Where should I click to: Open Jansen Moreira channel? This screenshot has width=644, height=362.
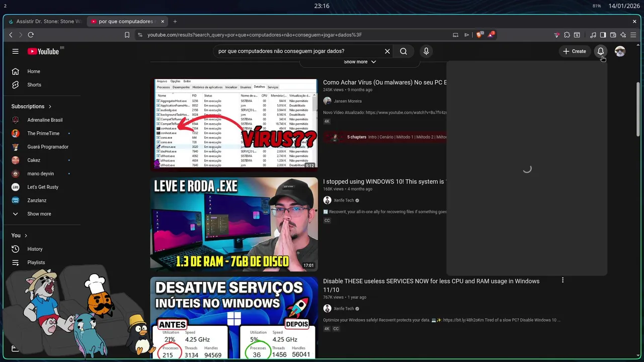[348, 101]
